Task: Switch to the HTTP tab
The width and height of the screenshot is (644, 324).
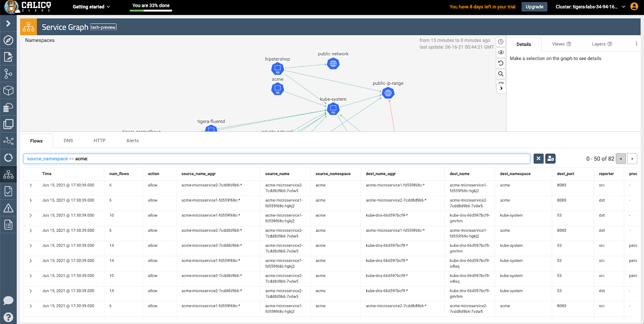Action: pos(99,141)
